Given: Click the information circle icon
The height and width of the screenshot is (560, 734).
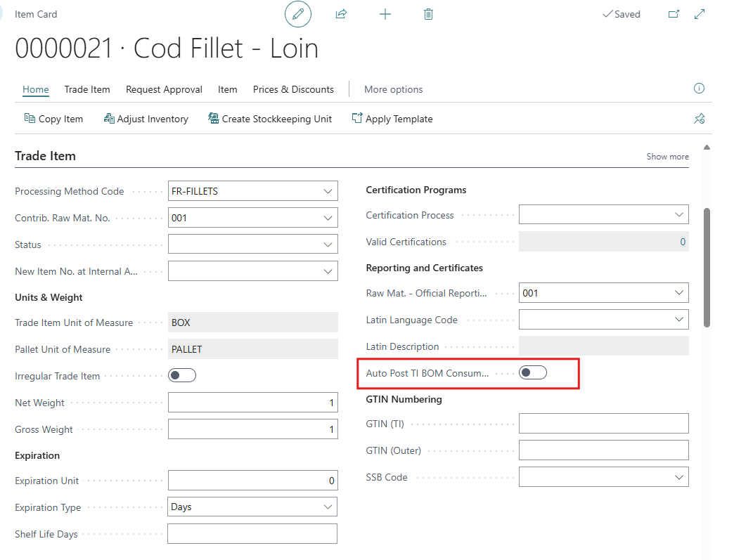Looking at the screenshot, I should 699,89.
